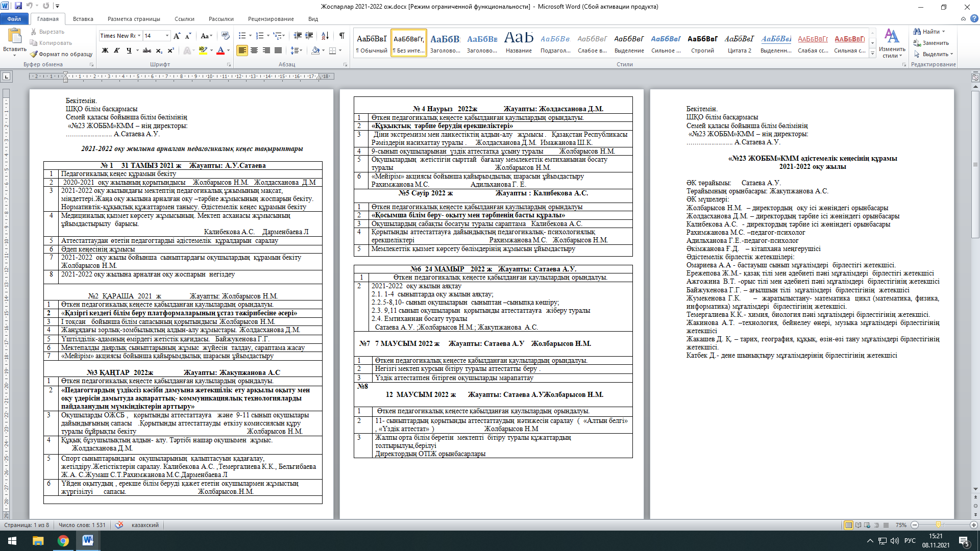This screenshot has height=551, width=980.
Task: Click the vertical scrollbar down arrow
Action: 975,489
